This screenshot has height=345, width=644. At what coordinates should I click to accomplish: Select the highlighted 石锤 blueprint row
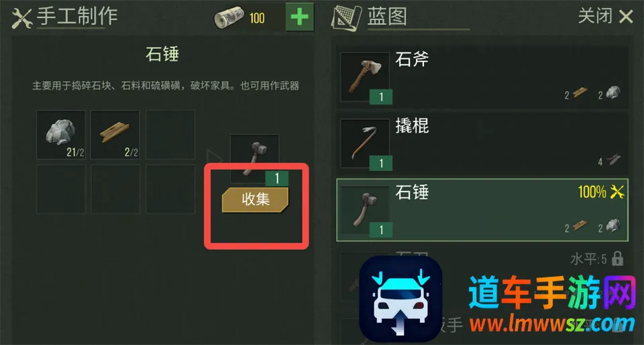482,210
